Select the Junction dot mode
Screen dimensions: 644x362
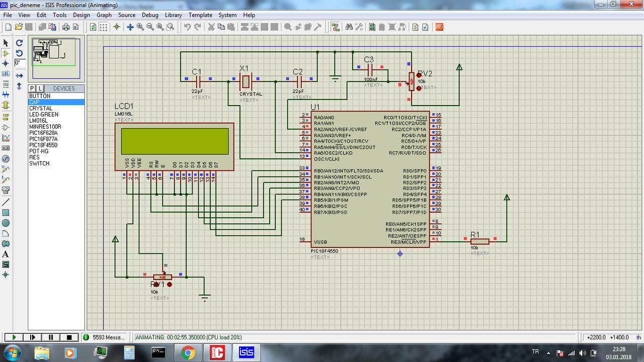[x=6, y=63]
